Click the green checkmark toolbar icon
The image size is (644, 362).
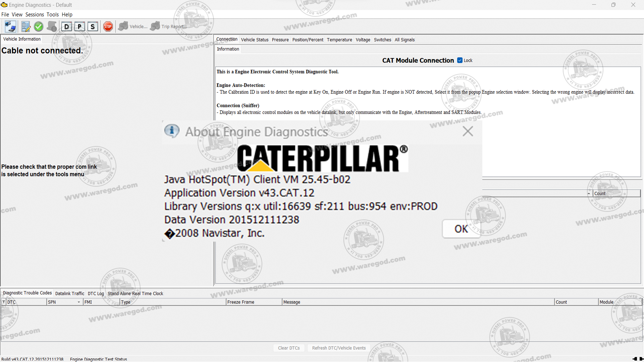pyautogui.click(x=39, y=26)
